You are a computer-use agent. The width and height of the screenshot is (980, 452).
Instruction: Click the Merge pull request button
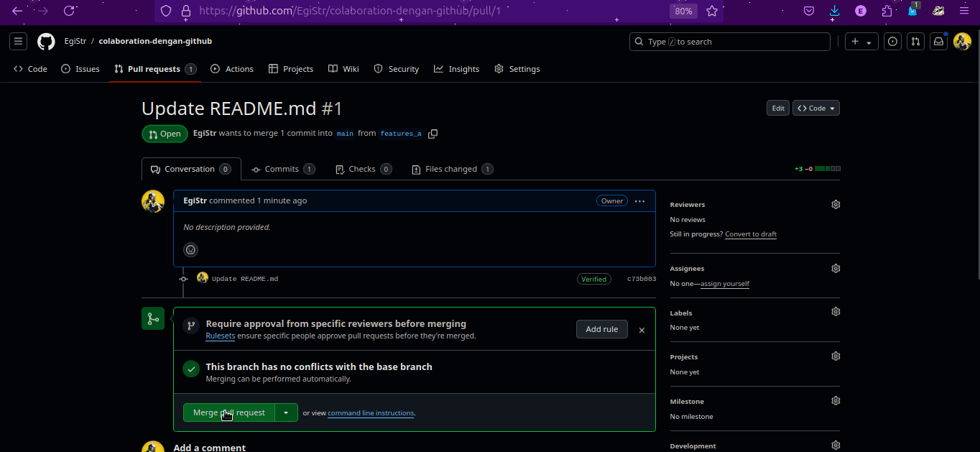229,412
